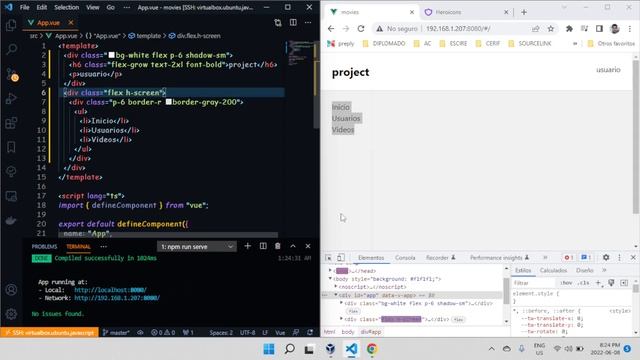Open the VS Code Search view

[x=11, y=49]
